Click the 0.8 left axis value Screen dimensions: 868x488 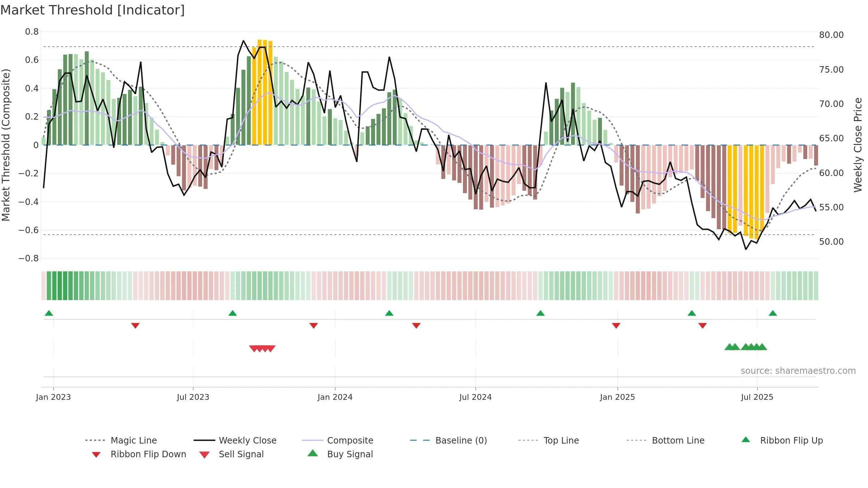coord(32,32)
